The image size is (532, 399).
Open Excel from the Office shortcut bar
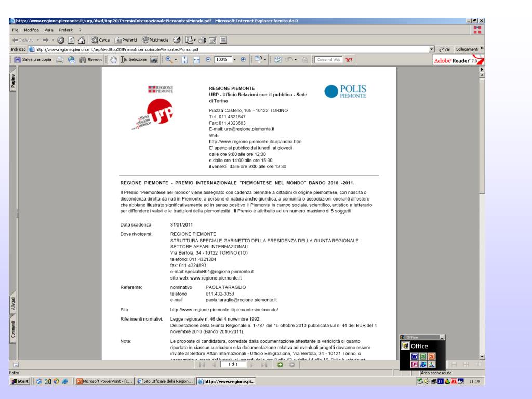pyautogui.click(x=423, y=356)
